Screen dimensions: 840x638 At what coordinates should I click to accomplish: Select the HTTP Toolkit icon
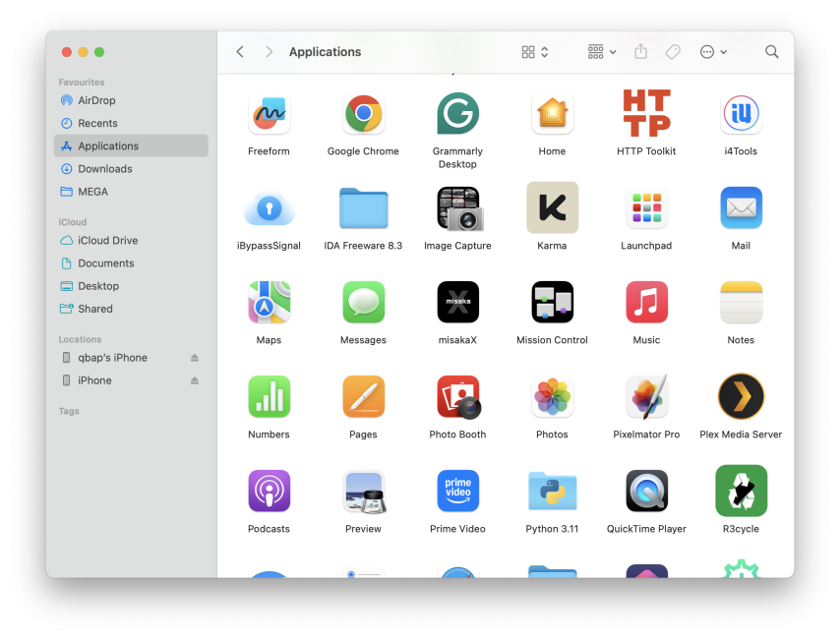point(646,113)
